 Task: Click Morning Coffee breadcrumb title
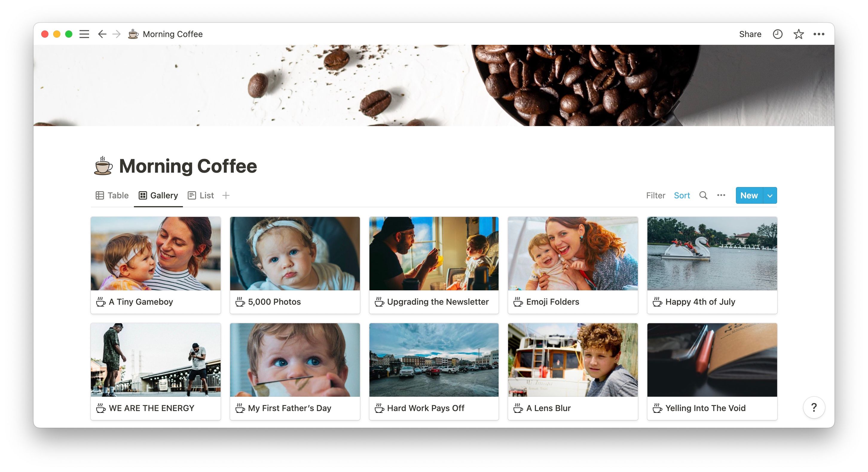click(x=172, y=34)
